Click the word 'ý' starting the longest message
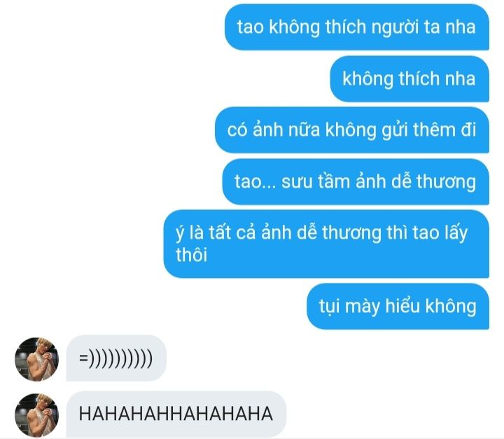Image resolution: width=504 pixels, height=439 pixels. (x=179, y=232)
